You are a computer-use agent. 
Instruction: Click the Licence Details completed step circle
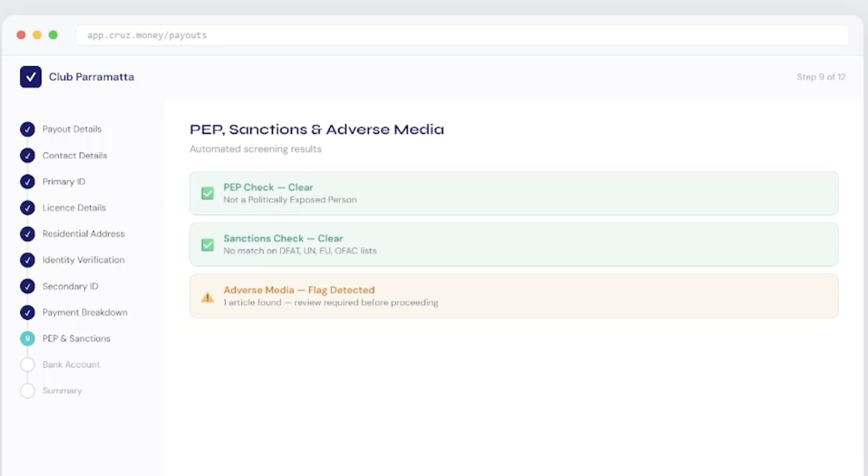point(27,207)
